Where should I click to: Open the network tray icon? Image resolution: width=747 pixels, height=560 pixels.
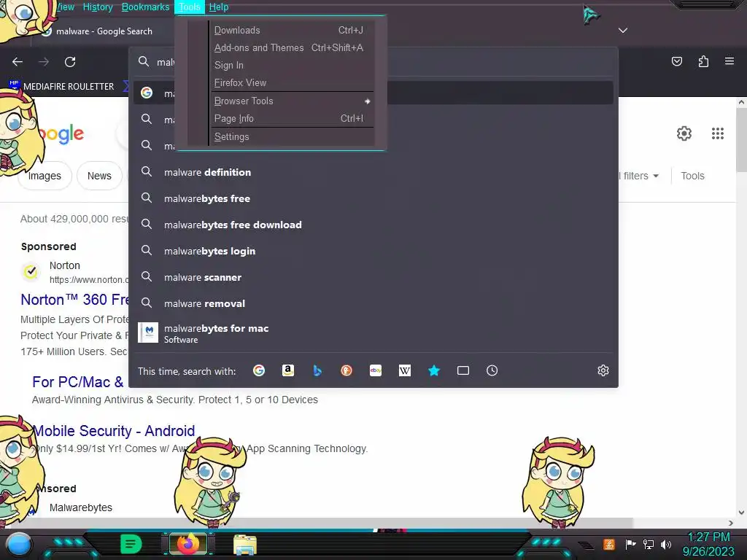648,544
